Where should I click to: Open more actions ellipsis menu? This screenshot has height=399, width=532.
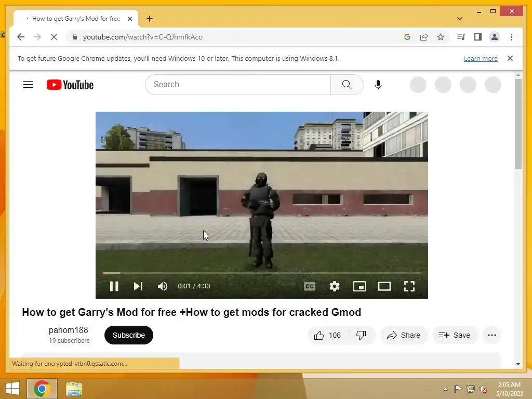coord(492,335)
